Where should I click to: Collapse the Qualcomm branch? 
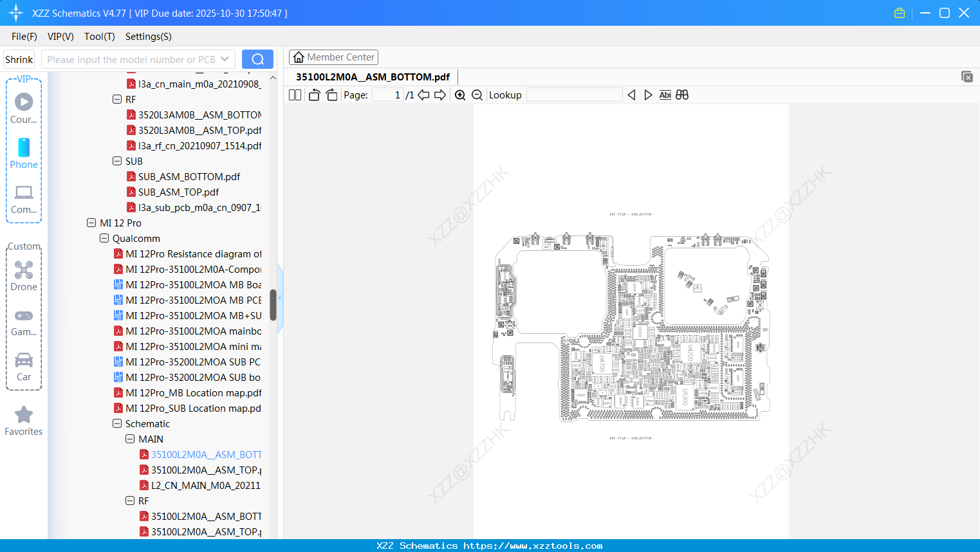pyautogui.click(x=104, y=238)
